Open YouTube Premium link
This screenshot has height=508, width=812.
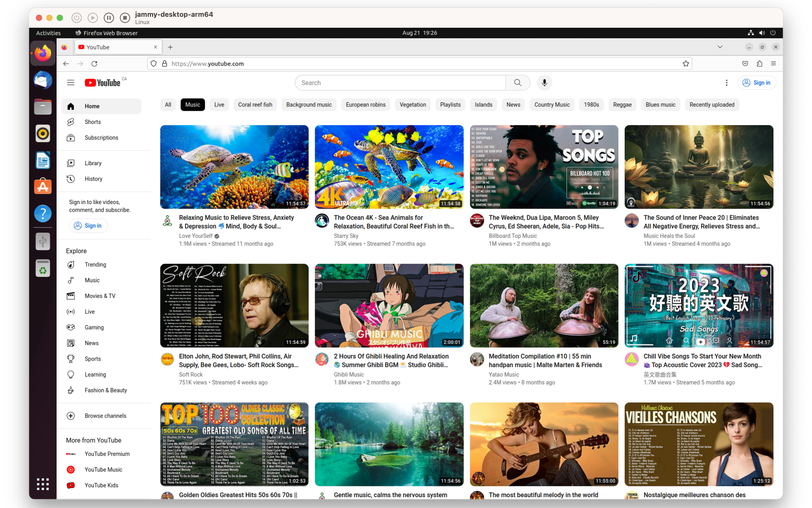(x=101, y=454)
